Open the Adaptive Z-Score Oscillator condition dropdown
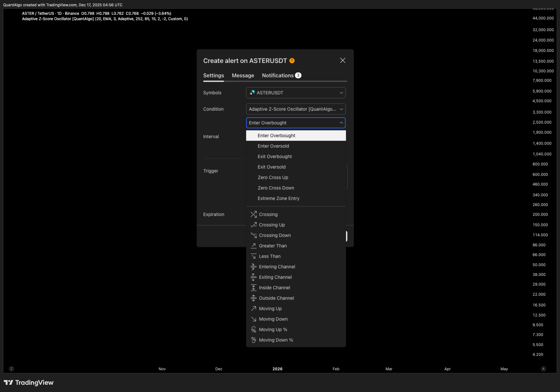560x392 pixels. [x=296, y=109]
